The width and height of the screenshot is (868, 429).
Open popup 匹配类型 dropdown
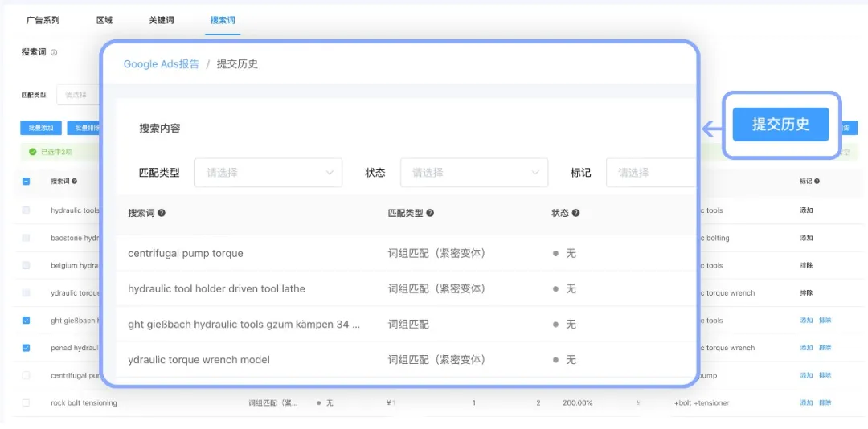click(268, 173)
